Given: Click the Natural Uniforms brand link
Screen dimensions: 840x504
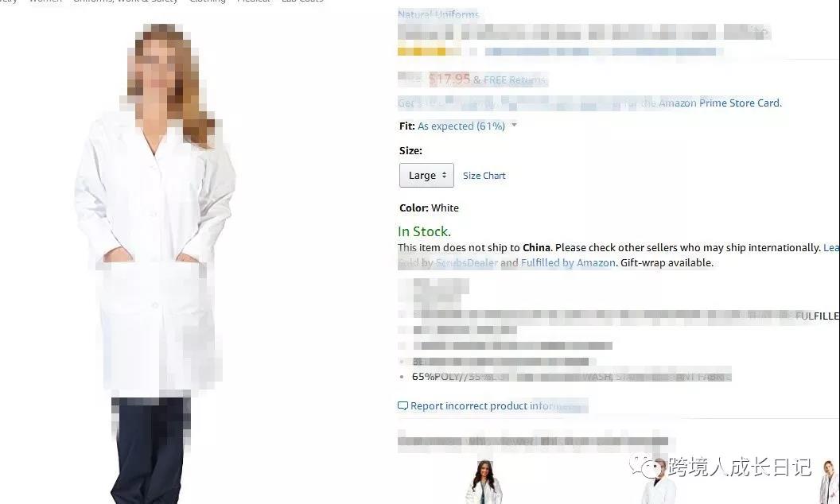Looking at the screenshot, I should (438, 14).
